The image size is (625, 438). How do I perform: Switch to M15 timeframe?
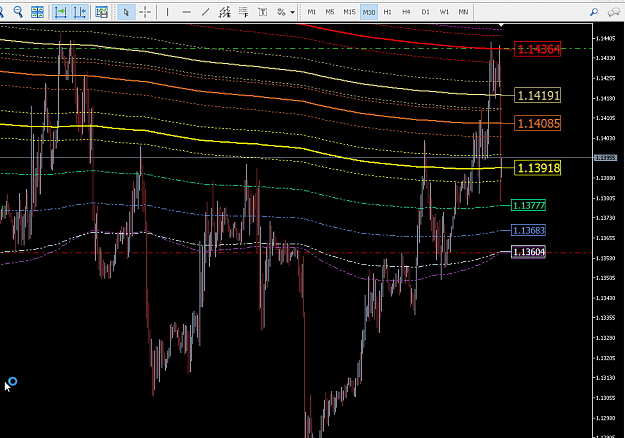click(349, 12)
